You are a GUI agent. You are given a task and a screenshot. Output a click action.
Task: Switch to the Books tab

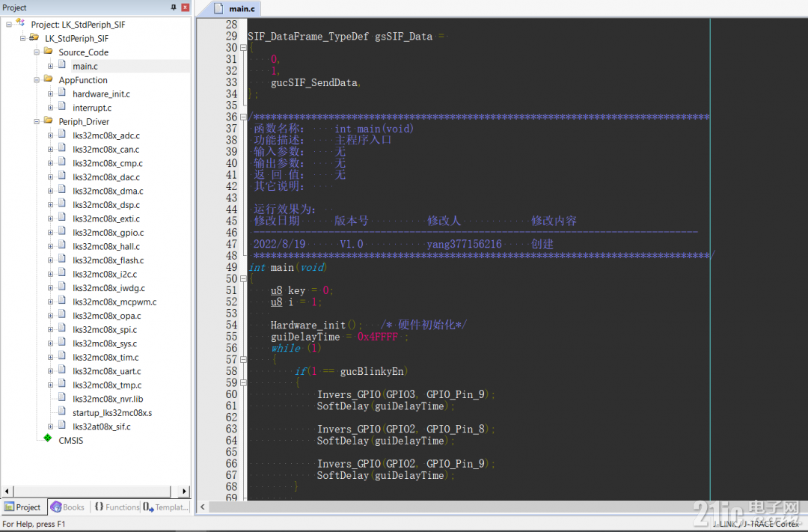click(x=67, y=507)
